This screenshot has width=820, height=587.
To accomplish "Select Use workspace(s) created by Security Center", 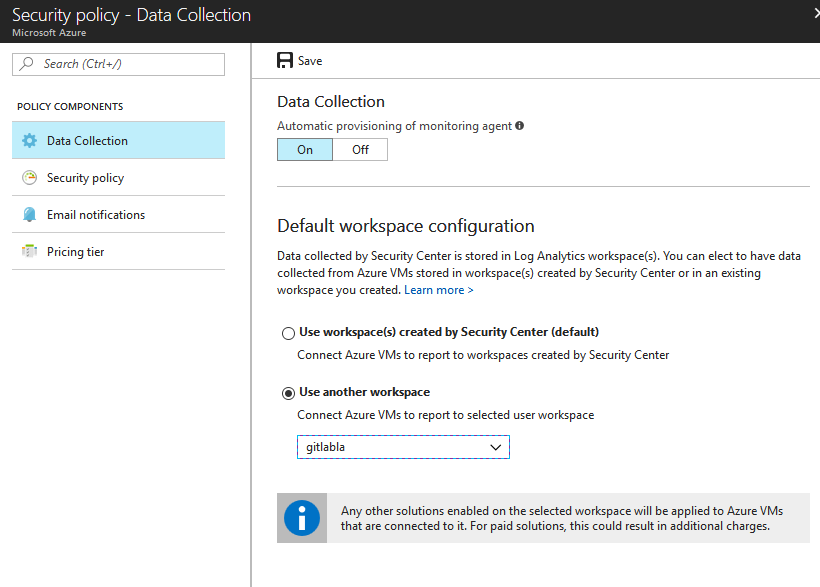I will pos(289,333).
